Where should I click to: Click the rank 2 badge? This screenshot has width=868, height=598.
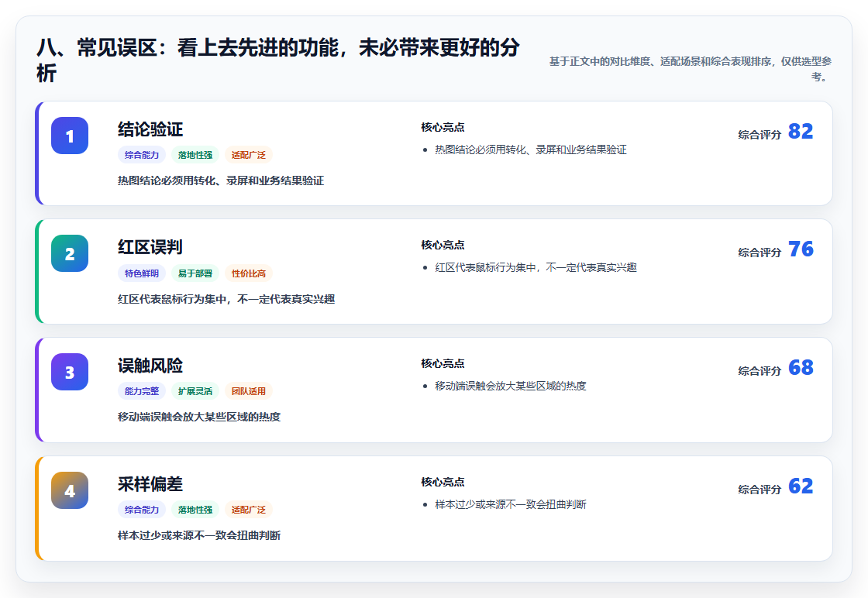(70, 253)
